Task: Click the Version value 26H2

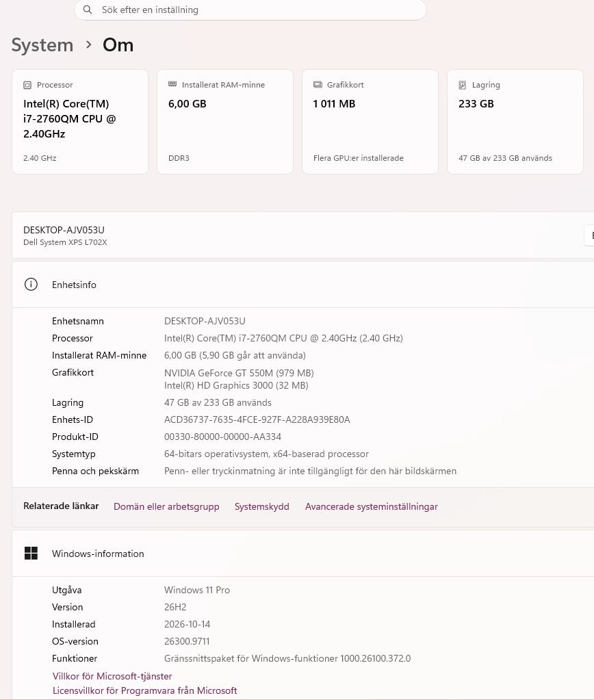Action: (175, 607)
